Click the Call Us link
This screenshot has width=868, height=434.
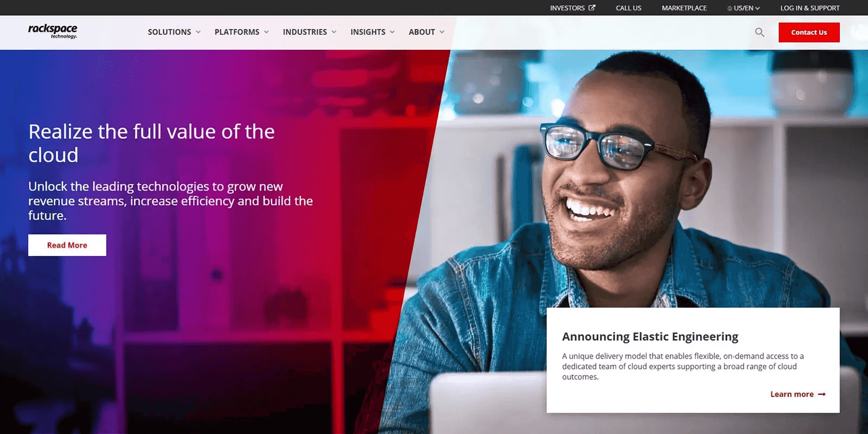(628, 8)
